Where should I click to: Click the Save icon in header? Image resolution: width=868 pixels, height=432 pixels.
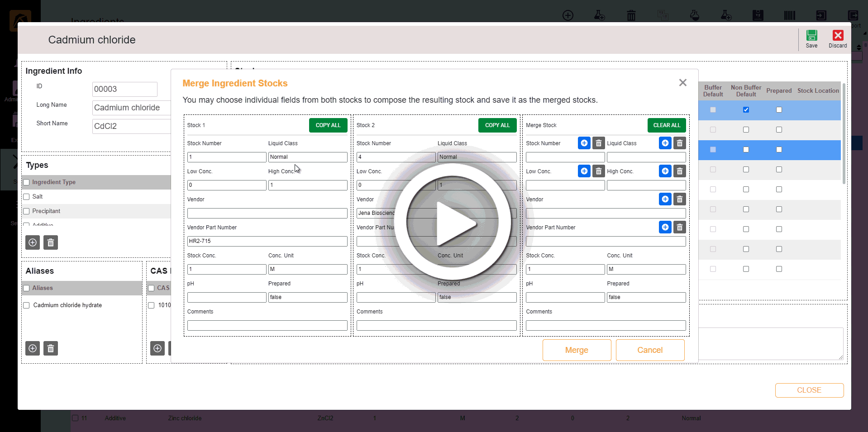(811, 38)
